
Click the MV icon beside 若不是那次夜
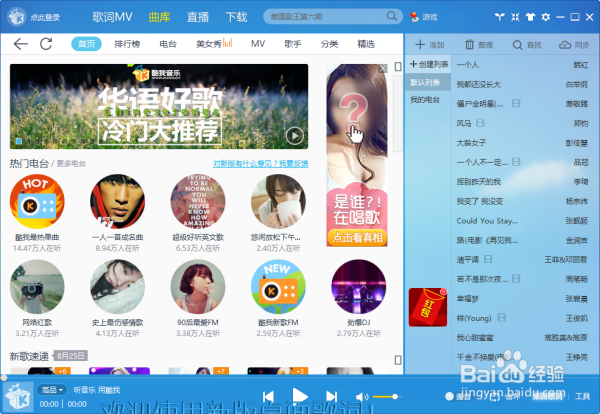[516, 279]
